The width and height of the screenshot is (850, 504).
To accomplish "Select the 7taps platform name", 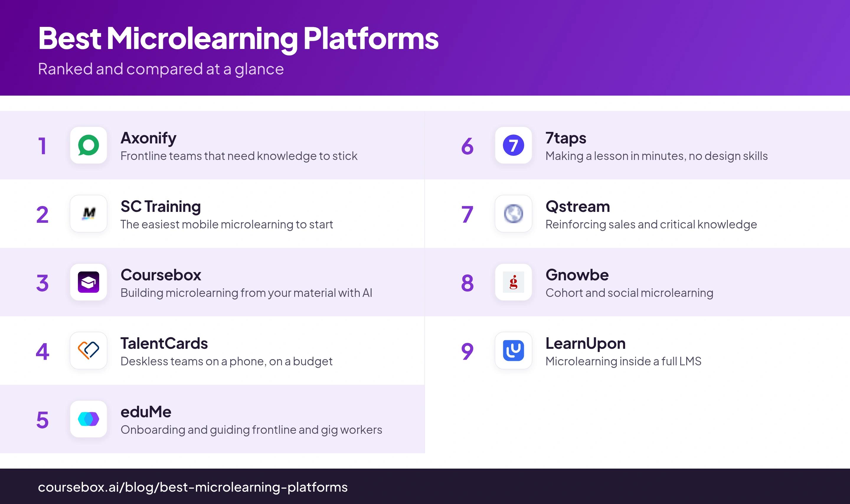I will coord(566,138).
